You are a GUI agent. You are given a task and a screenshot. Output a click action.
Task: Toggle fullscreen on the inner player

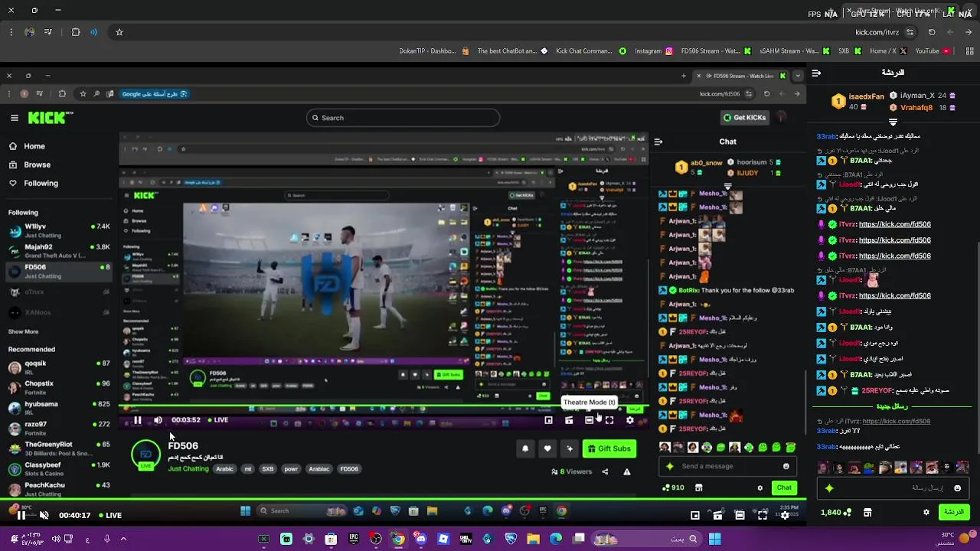click(x=609, y=419)
